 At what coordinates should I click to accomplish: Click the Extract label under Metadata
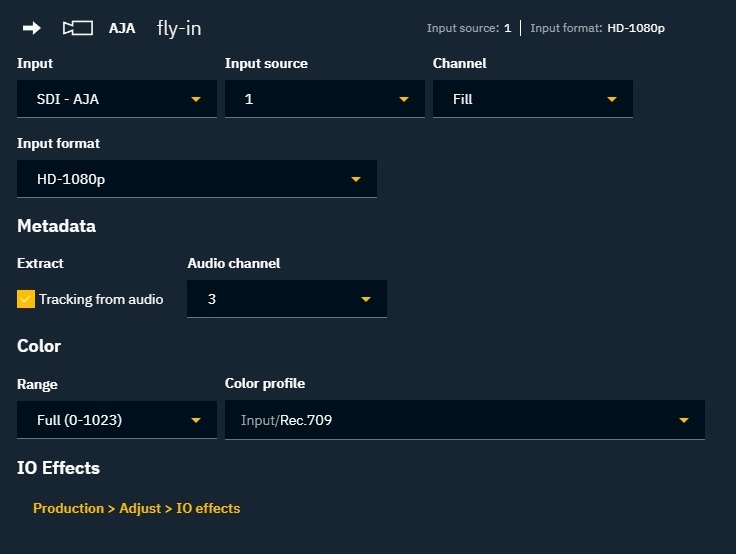40,263
